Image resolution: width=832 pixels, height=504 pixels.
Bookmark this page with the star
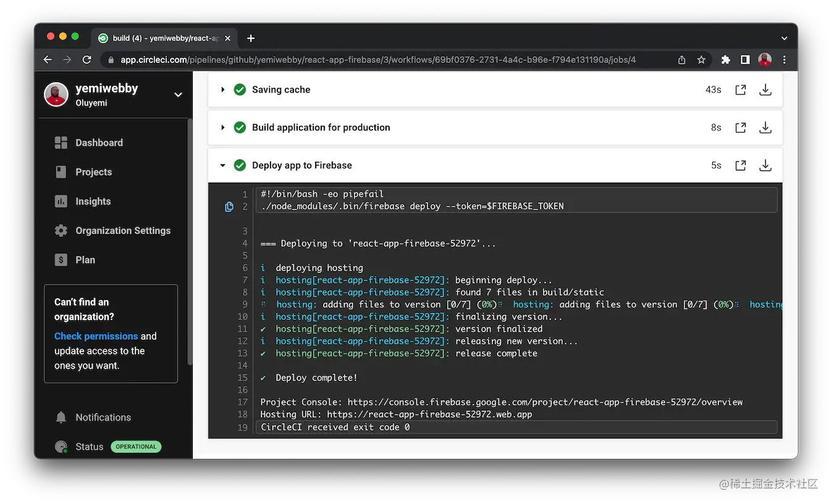coord(701,60)
